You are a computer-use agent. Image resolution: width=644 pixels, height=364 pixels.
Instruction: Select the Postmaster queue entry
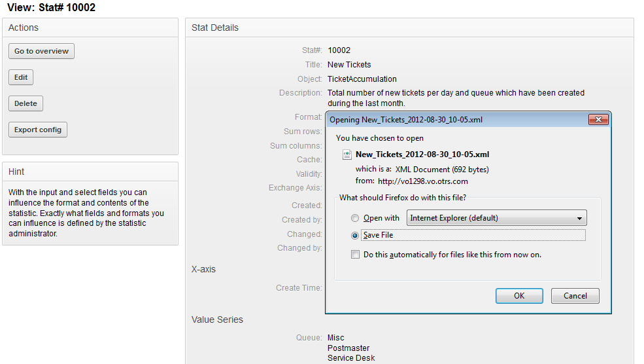tap(348, 348)
